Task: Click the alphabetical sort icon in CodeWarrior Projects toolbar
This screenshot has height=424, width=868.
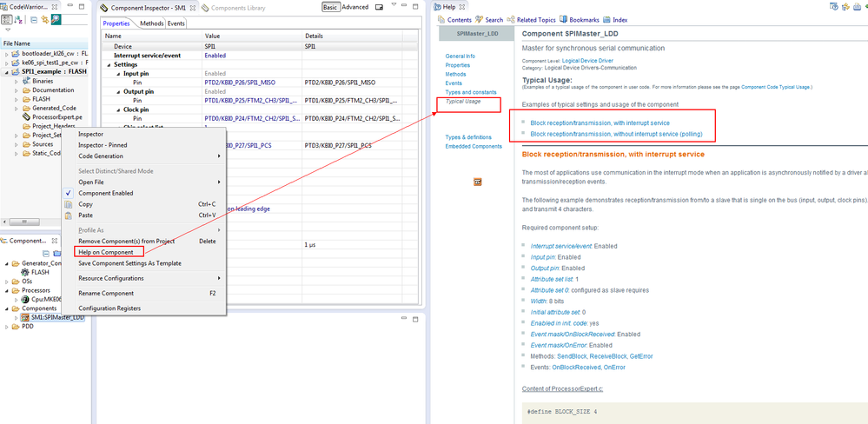Action: (18, 20)
